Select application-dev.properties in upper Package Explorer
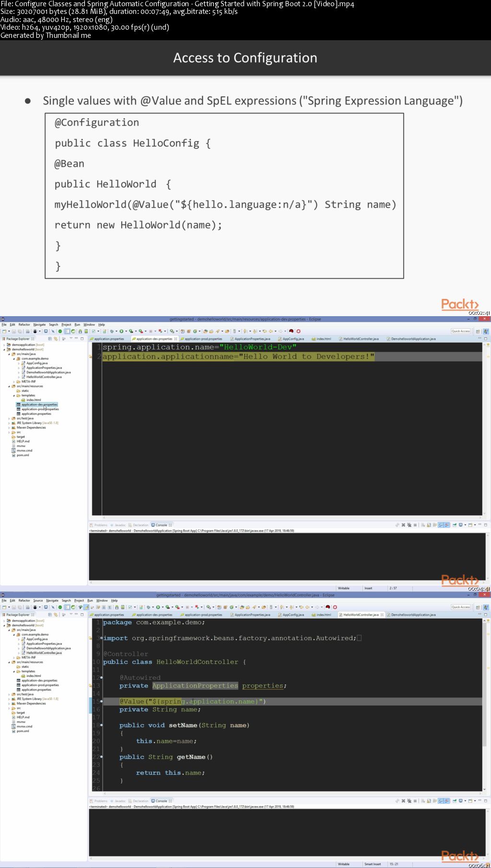The height and width of the screenshot is (868, 491). click(x=37, y=405)
